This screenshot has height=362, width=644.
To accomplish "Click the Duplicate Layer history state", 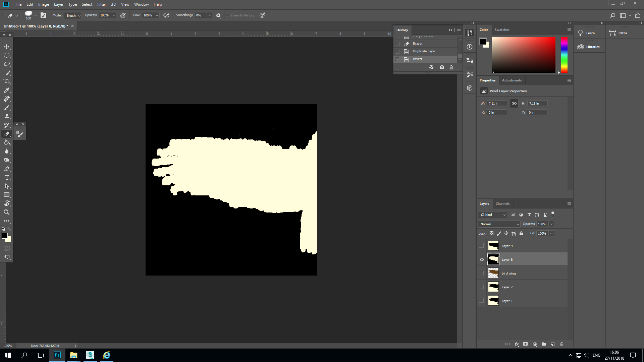I will click(424, 51).
